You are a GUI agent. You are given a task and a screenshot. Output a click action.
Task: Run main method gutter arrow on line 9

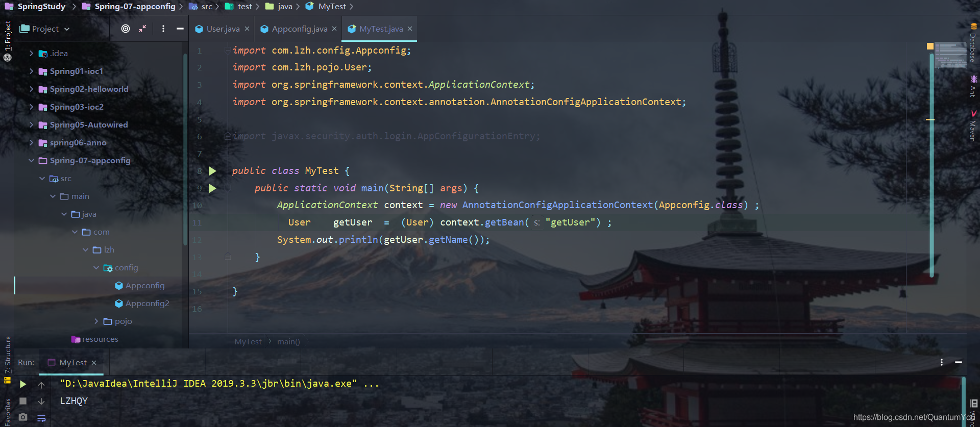(x=213, y=188)
